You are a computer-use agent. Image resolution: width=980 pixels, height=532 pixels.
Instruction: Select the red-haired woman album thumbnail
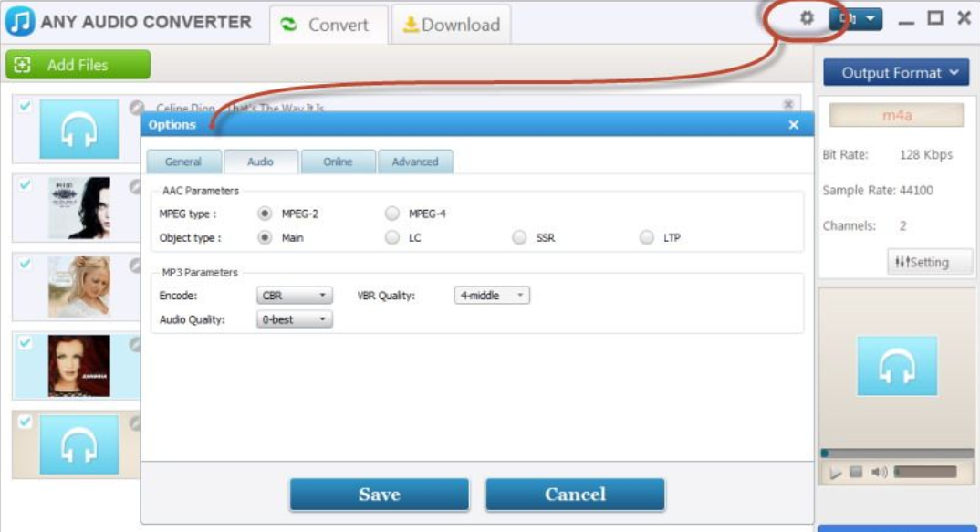(x=79, y=366)
